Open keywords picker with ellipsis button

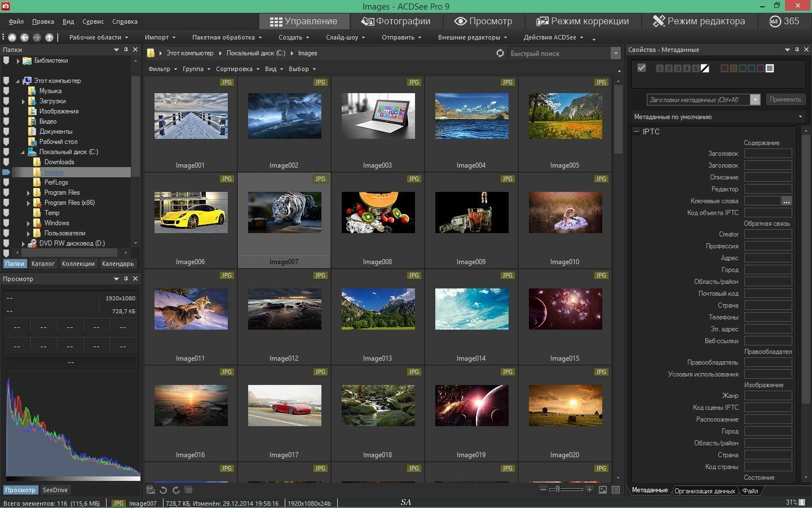coord(787,201)
